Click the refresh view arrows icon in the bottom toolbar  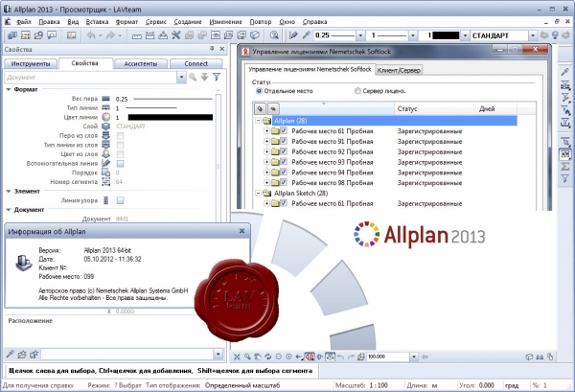268,357
